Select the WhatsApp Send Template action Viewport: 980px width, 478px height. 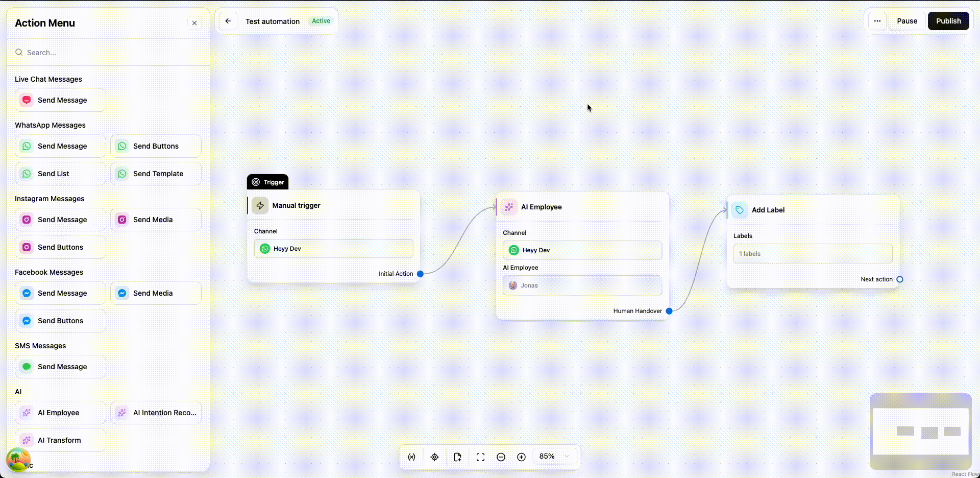[x=156, y=173]
